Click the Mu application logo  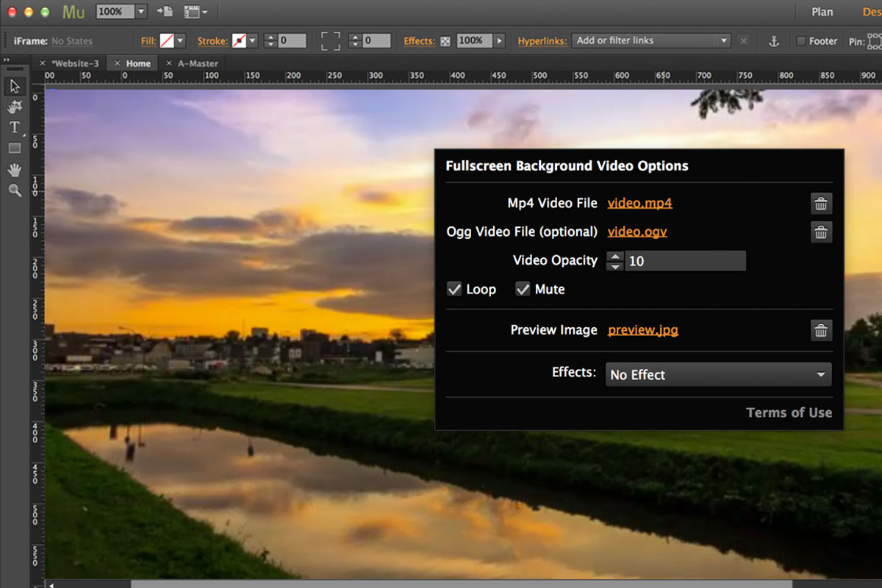pos(73,12)
